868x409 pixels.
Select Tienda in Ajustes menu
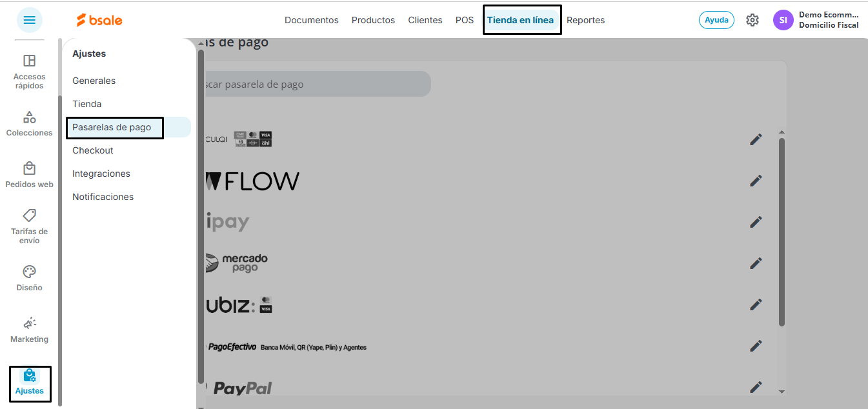[87, 104]
